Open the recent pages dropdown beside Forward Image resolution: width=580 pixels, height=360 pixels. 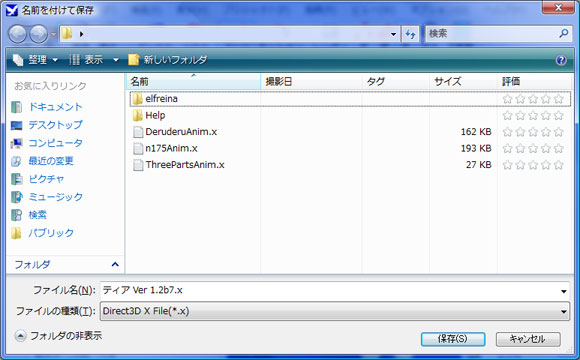(x=53, y=34)
